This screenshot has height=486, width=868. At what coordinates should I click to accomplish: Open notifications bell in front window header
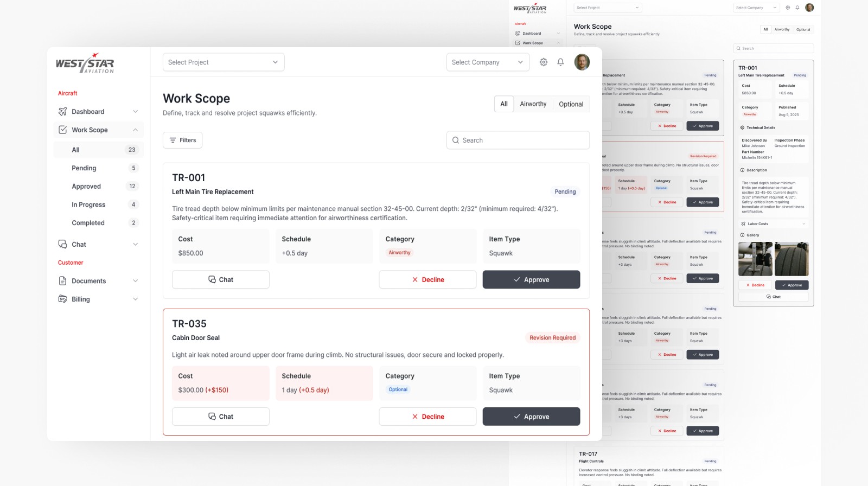(560, 62)
